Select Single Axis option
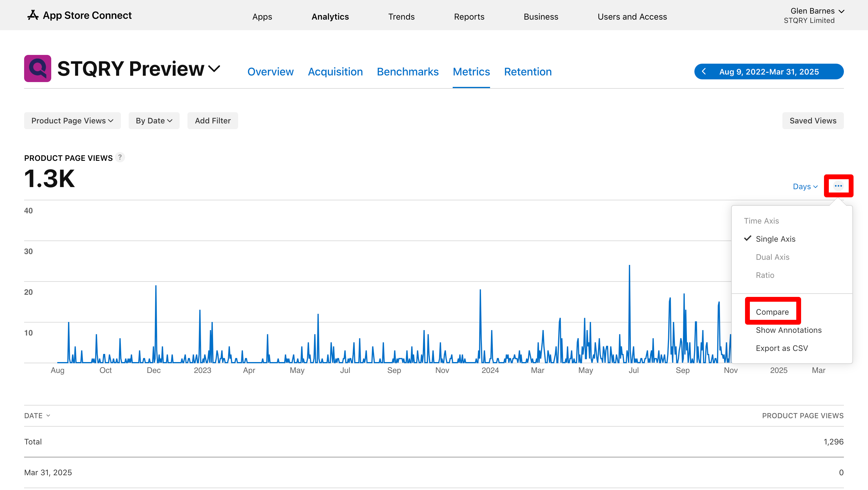The image size is (868, 490). (x=775, y=239)
